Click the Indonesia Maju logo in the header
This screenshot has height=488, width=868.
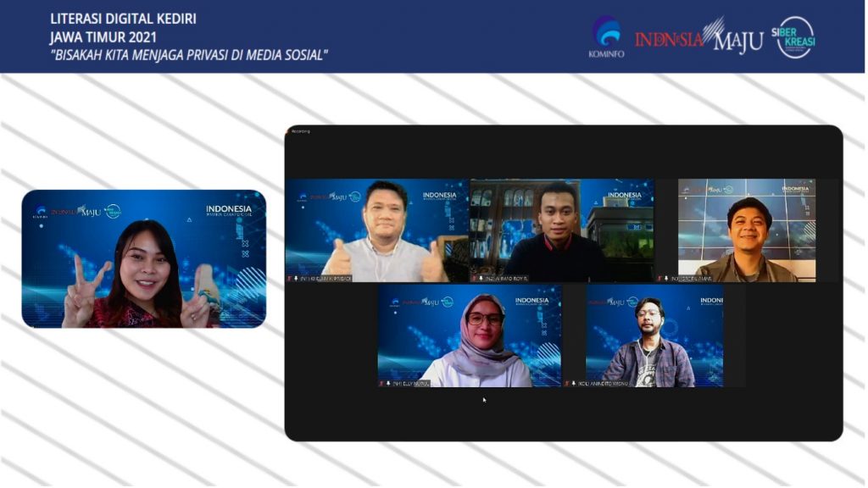[698, 38]
